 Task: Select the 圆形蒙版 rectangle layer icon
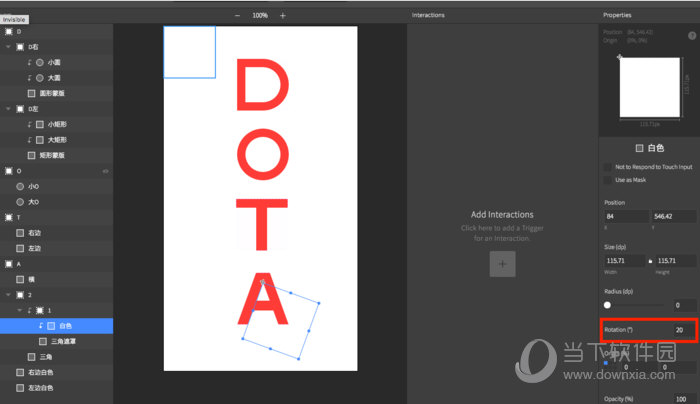(31, 93)
